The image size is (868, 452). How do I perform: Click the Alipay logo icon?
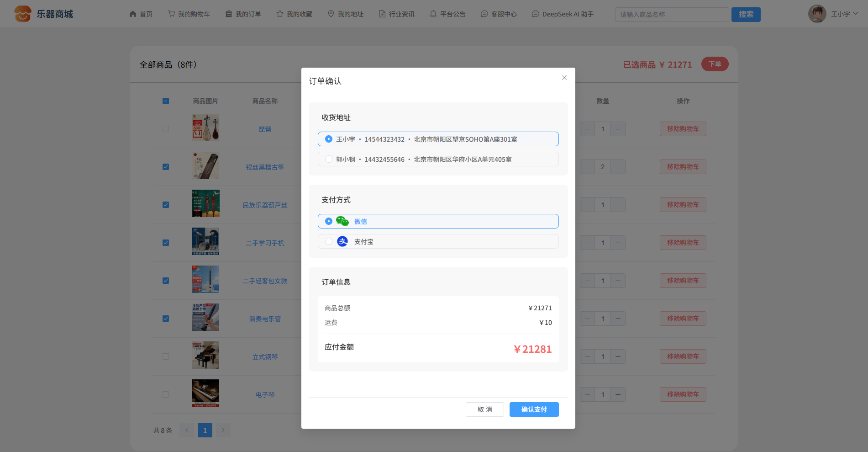click(342, 241)
